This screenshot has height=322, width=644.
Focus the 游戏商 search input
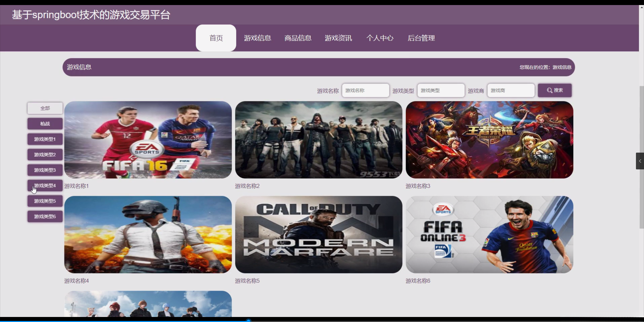click(x=511, y=91)
